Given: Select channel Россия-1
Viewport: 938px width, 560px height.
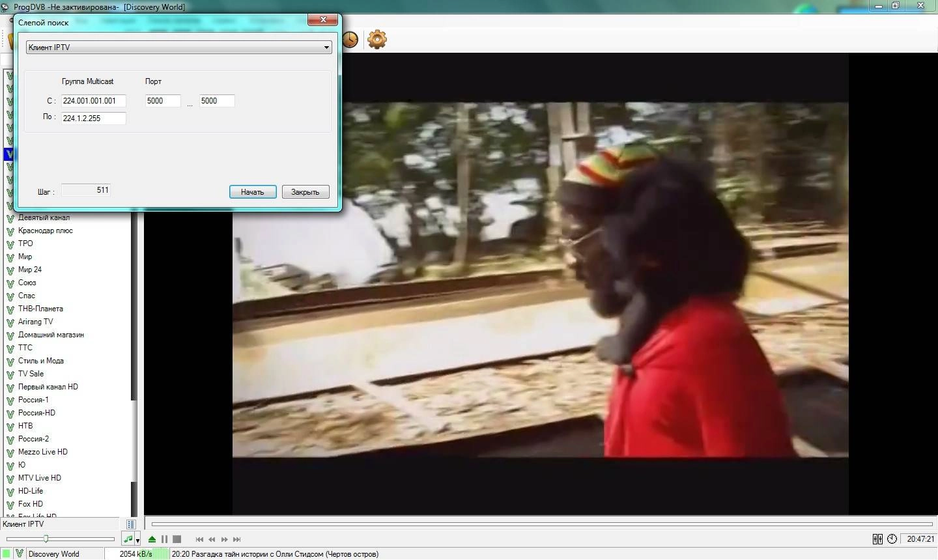Looking at the screenshot, I should click(x=33, y=400).
